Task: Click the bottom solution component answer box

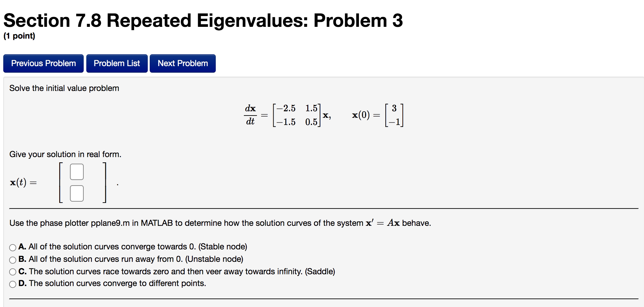Action: (76, 193)
